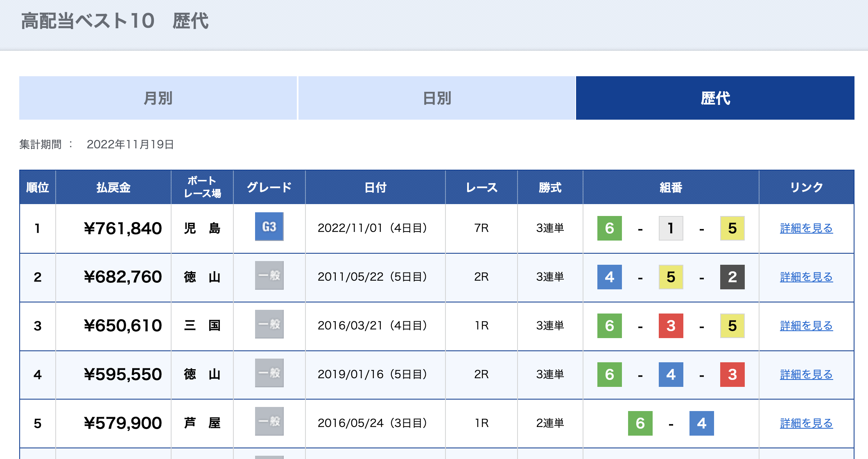The height and width of the screenshot is (459, 868).
Task: Click venue name 三国
Action: [x=202, y=326]
